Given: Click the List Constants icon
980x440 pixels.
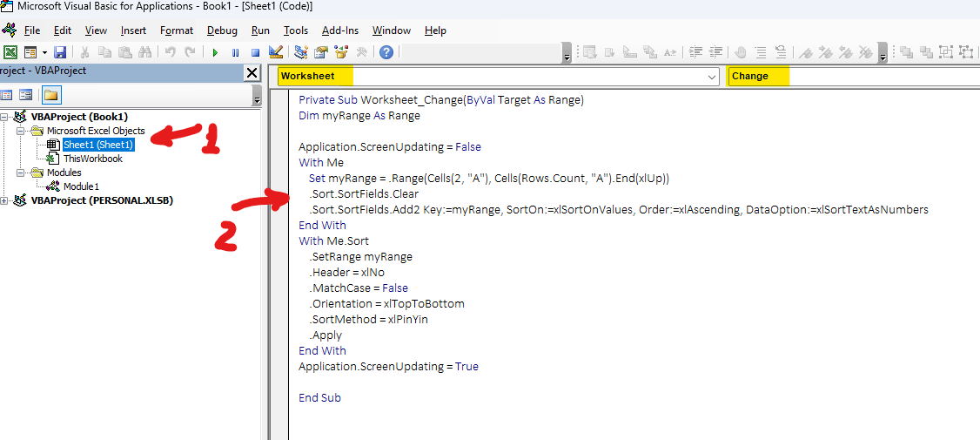Looking at the screenshot, I should pyautogui.click(x=610, y=52).
